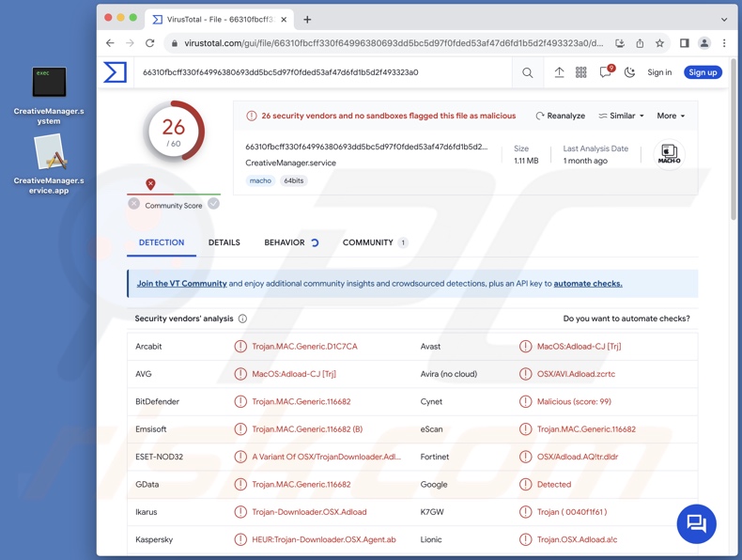
Task: Open the COMMUNITY tab
Action: tap(375, 242)
